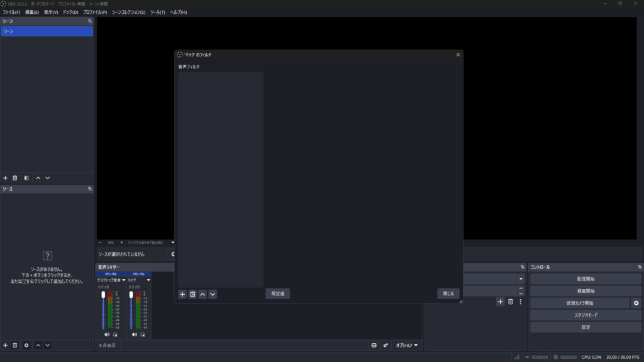Remove selected filter using dialog trash icon
Image resolution: width=644 pixels, height=362 pixels.
[192, 294]
